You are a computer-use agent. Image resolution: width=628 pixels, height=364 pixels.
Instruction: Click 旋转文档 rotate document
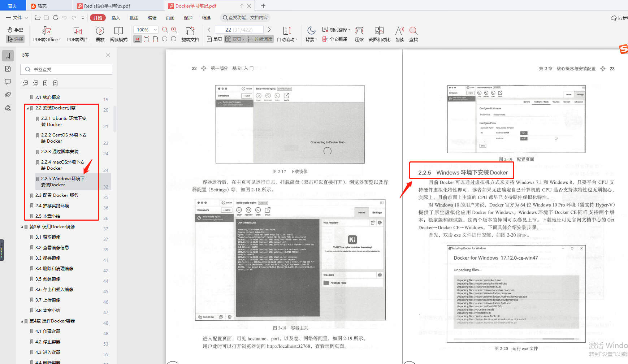[190, 34]
